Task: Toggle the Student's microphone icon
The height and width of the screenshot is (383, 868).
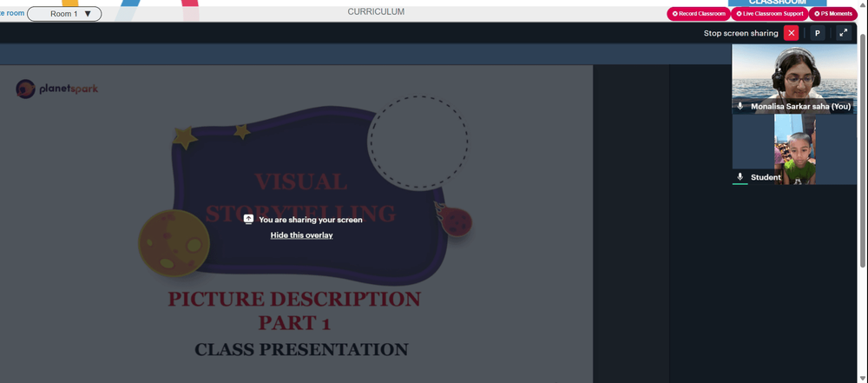Action: [x=740, y=177]
